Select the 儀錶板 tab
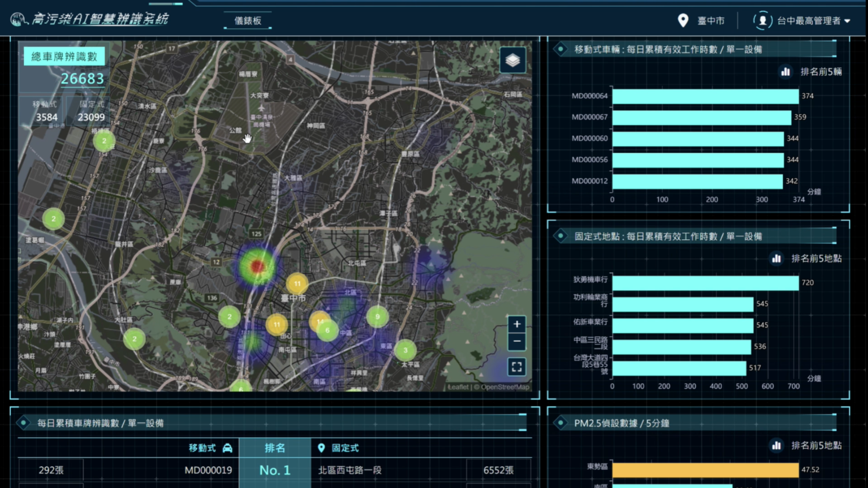This screenshot has height=488, width=868. (248, 21)
